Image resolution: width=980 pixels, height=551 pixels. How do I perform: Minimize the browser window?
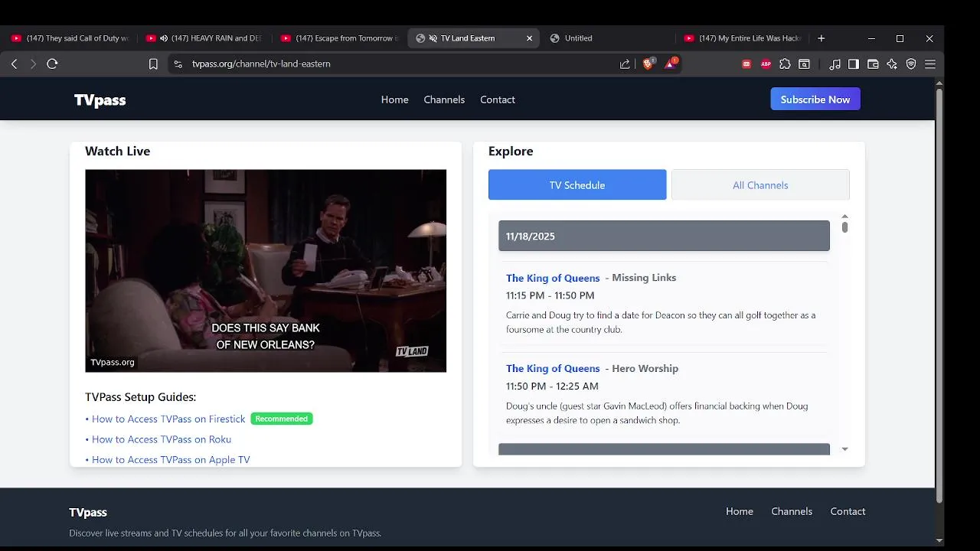tap(871, 38)
